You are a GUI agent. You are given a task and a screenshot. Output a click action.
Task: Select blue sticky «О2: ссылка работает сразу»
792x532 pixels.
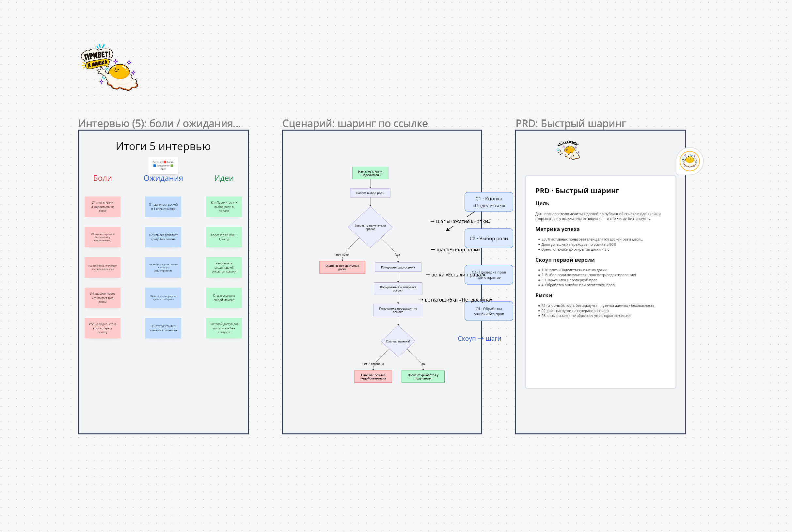163,237
